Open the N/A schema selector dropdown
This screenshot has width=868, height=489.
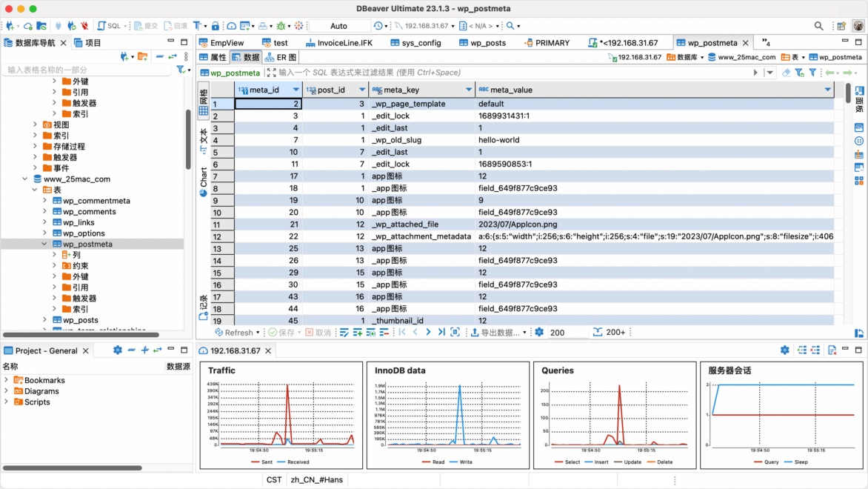[479, 26]
